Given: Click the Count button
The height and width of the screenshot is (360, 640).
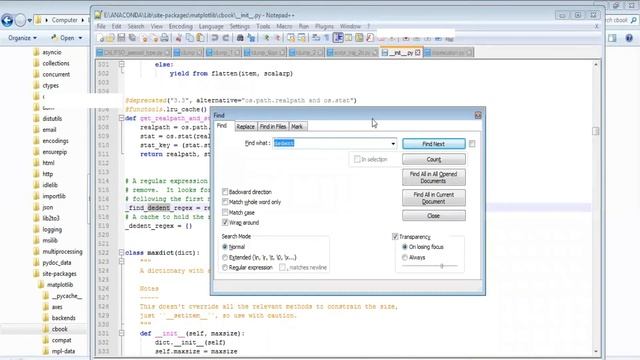Looking at the screenshot, I should click(433, 159).
